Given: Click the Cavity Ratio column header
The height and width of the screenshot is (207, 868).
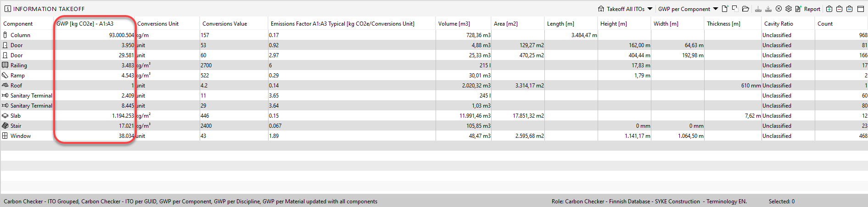Looking at the screenshot, I should [x=778, y=24].
